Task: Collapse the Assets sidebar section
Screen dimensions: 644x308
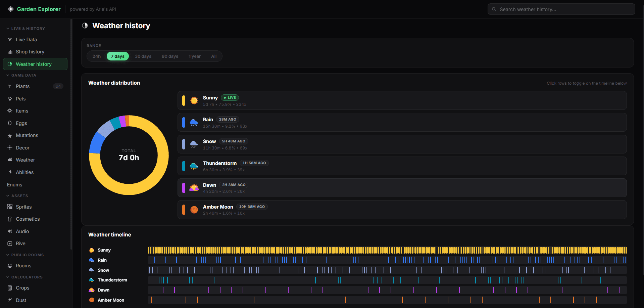Action: tap(17, 196)
